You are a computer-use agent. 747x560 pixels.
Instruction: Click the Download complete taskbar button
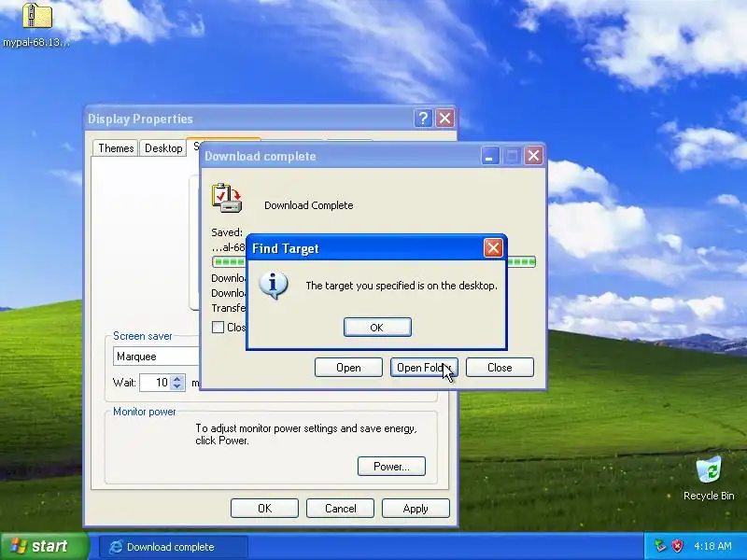tap(174, 547)
